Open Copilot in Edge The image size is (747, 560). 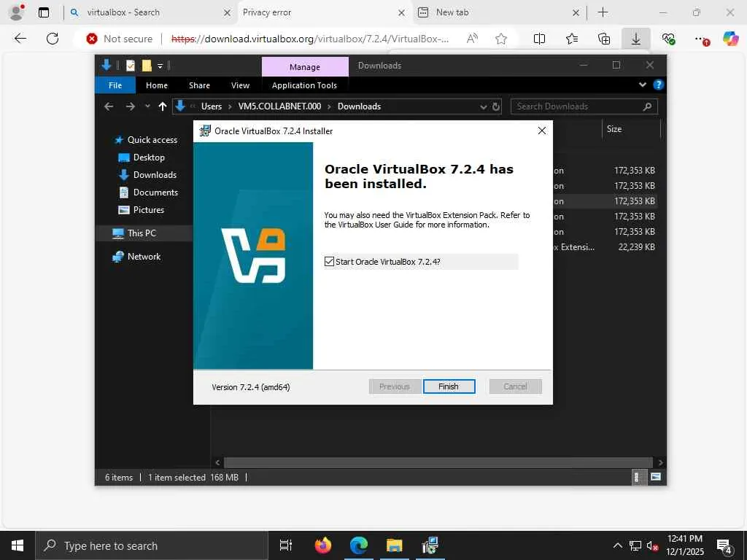click(730, 39)
